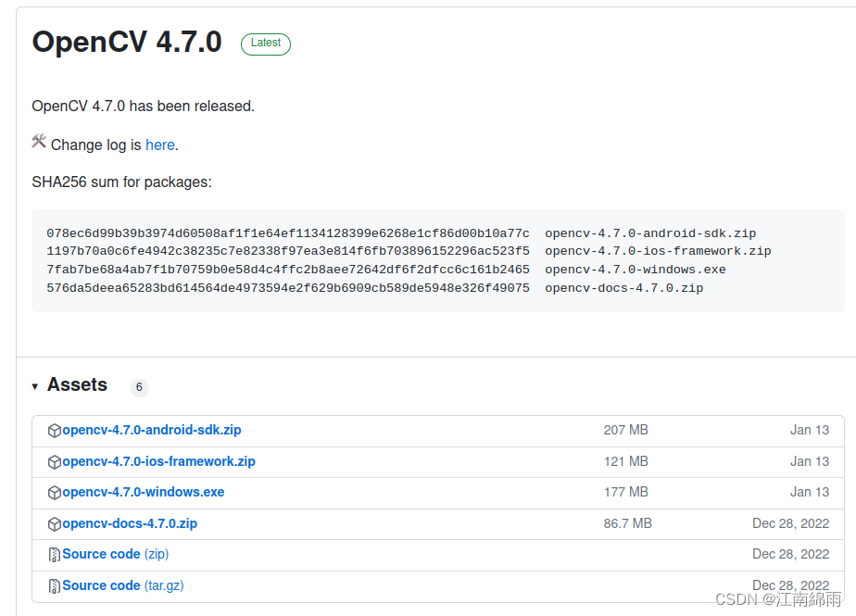Click the SHA256 hash starting with 576da5de
Screen dimensions: 856x616
click(x=288, y=288)
